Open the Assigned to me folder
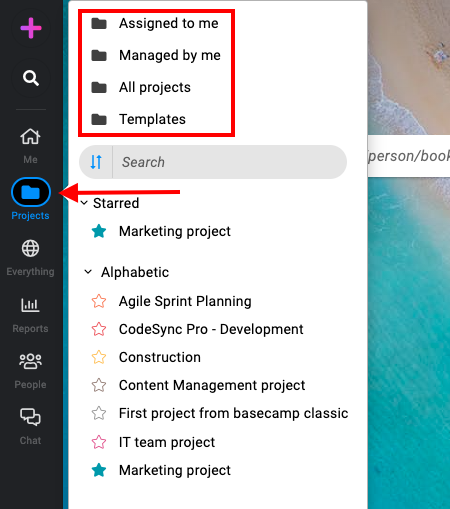This screenshot has width=450, height=509. point(155,23)
